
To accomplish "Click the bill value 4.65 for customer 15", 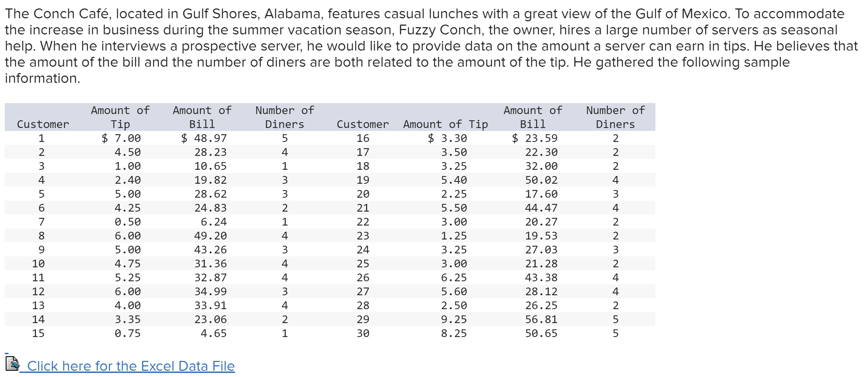I will (x=214, y=333).
